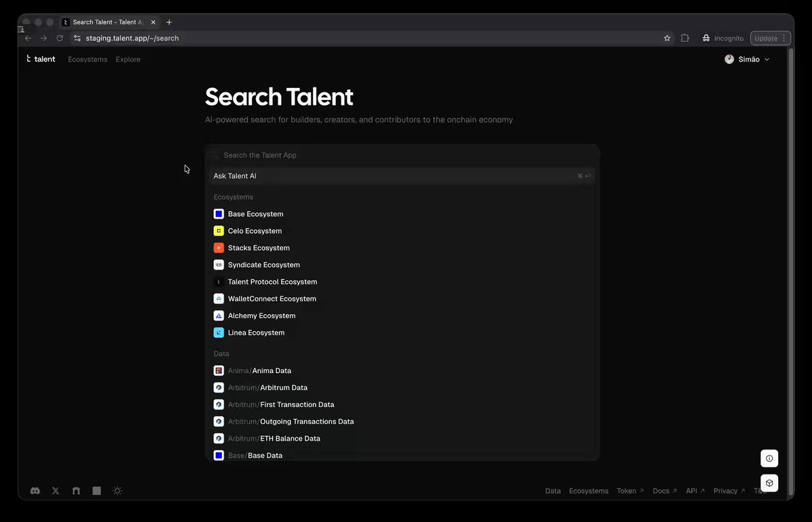Click the ETH Balance Data icon

(219, 439)
